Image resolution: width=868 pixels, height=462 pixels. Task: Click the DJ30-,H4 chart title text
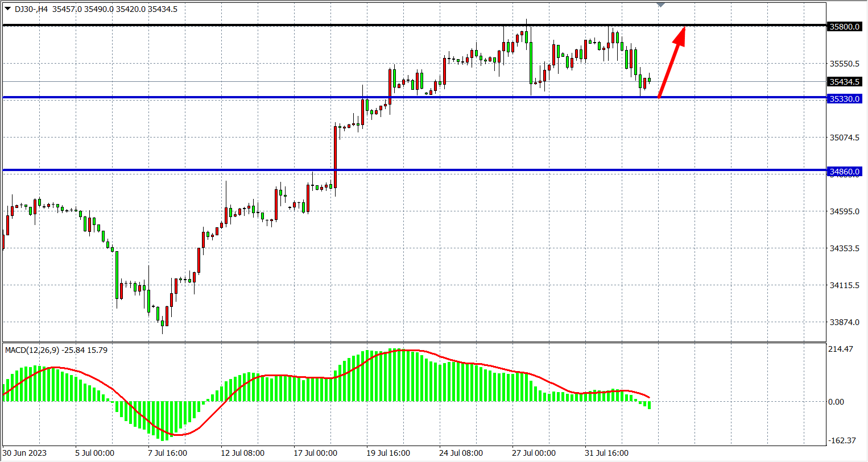coord(31,9)
